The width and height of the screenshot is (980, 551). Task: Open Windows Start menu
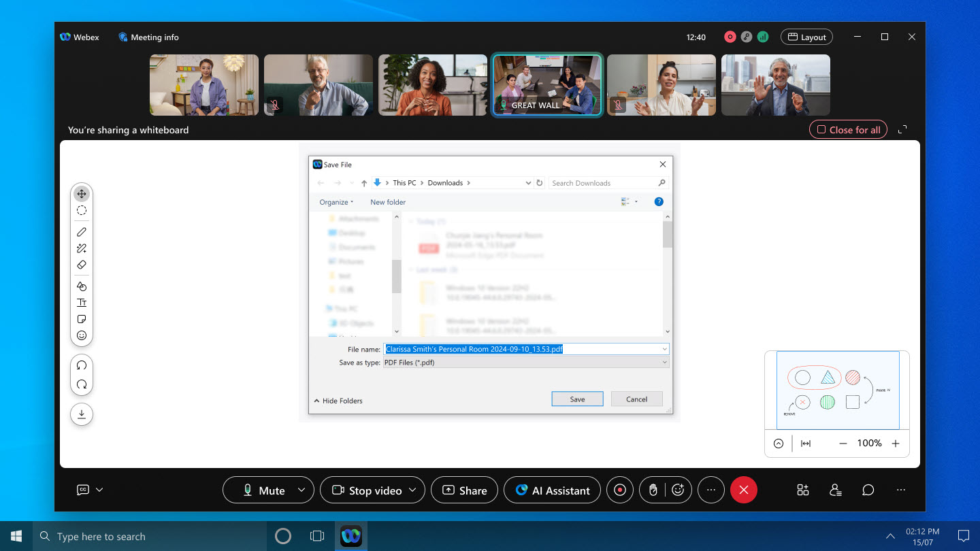(16, 536)
